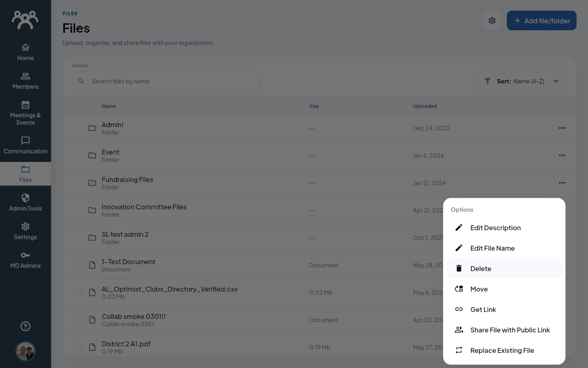Check the AL_Optimist_Clubs_Directory_Verified.csv checkbox

(78, 292)
